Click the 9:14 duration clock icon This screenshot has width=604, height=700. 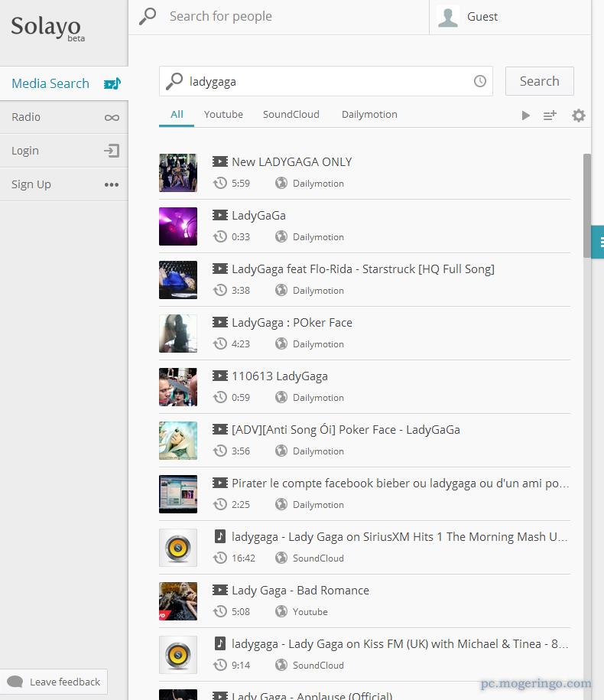tap(220, 665)
